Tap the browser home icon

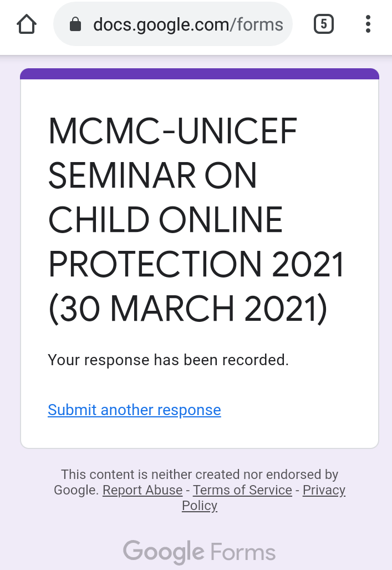tap(27, 24)
